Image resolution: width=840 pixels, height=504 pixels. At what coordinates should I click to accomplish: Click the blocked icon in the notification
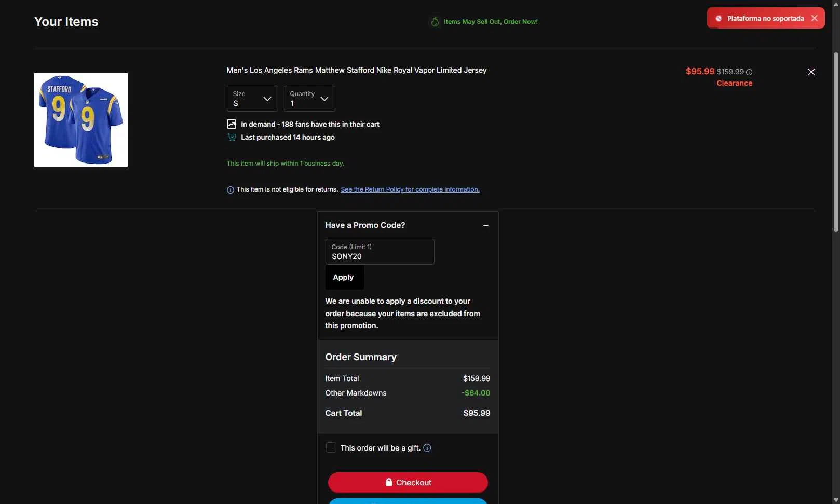click(x=719, y=19)
